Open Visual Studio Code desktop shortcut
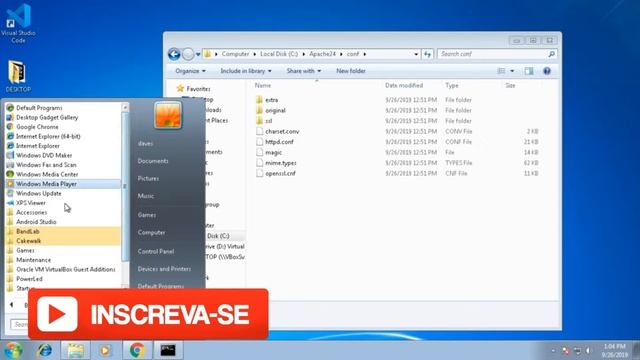Image resolution: width=640 pixels, height=360 pixels. [18, 23]
